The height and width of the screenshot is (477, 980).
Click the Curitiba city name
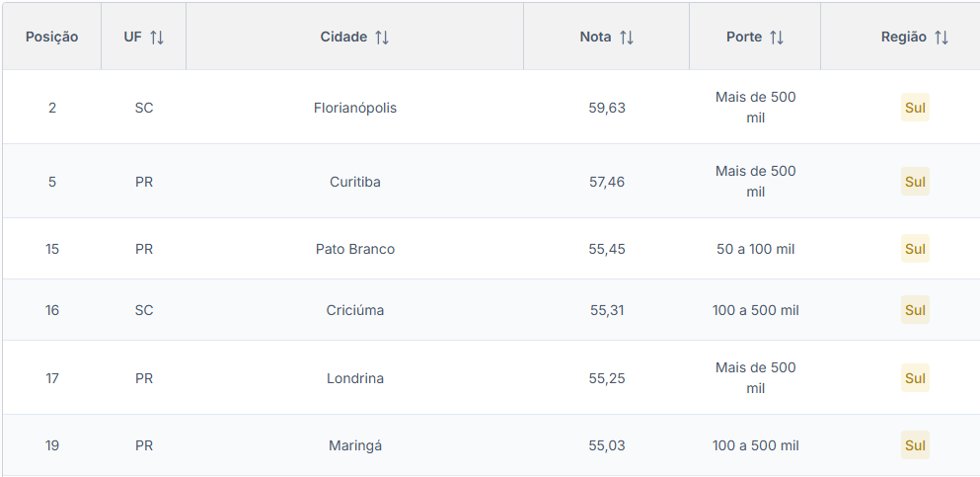pyautogui.click(x=355, y=182)
